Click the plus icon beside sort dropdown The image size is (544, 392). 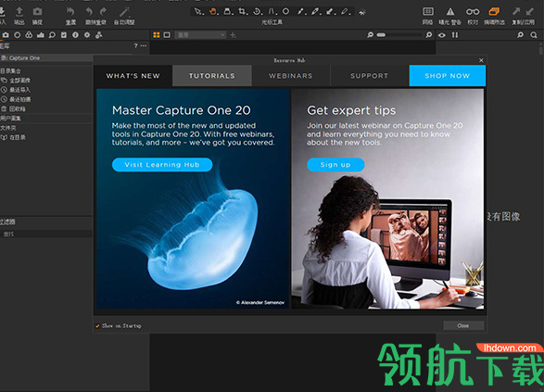click(x=234, y=35)
